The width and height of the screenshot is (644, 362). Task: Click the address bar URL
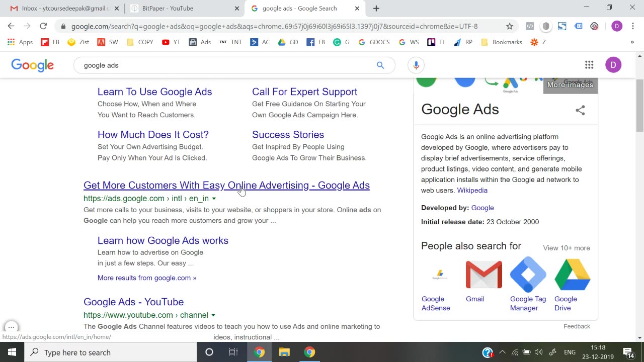[274, 26]
